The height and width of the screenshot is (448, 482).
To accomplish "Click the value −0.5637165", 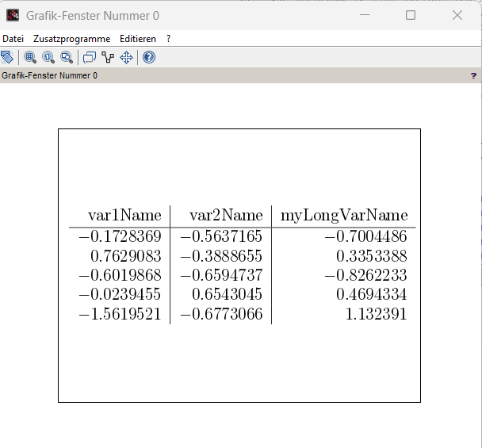I will (221, 236).
